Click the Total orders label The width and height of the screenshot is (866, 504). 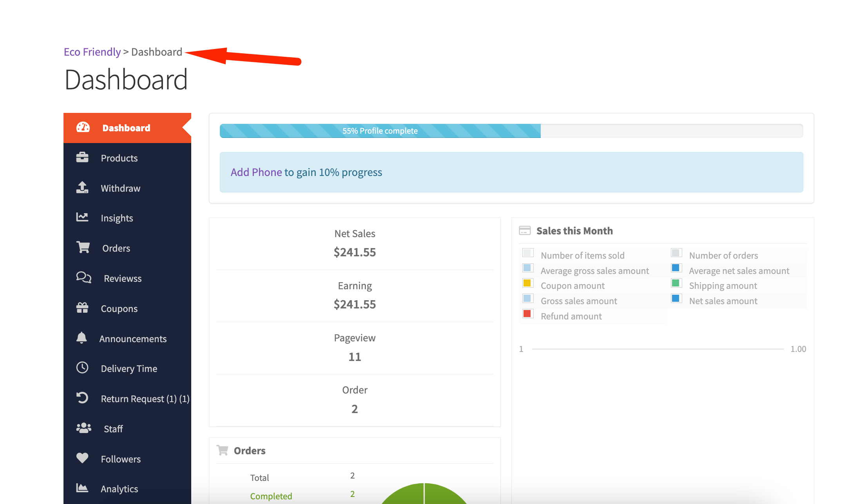259,477
